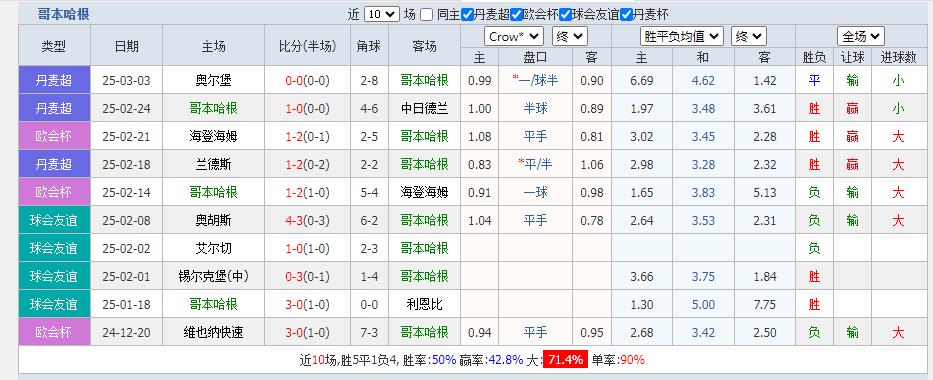Click the 角球 column header
Viewport: 933px width, 380px height.
click(x=369, y=46)
